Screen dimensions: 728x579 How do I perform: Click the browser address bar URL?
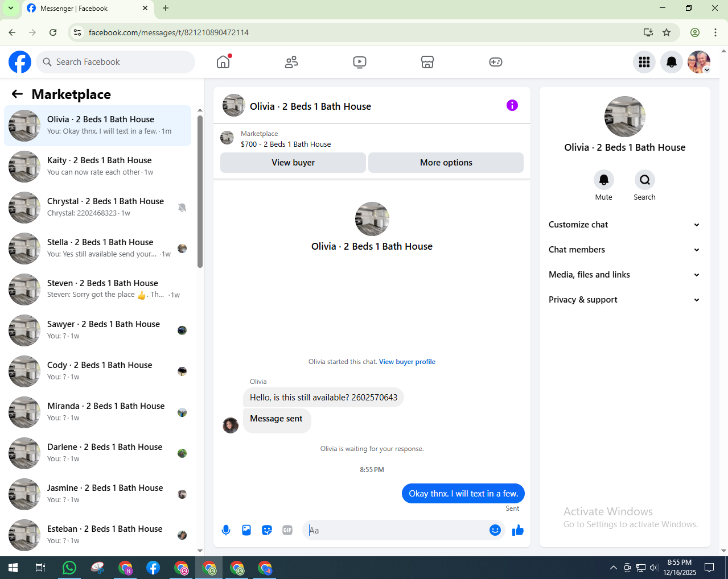coord(168,32)
